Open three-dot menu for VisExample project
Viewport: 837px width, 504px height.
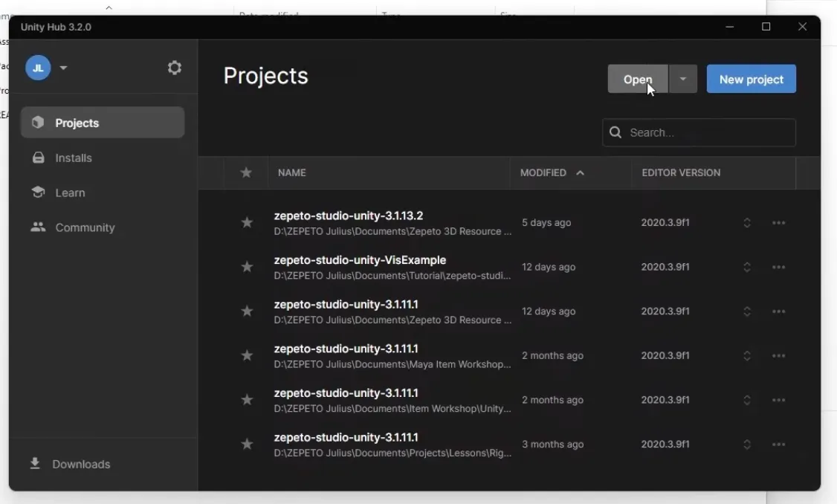coord(778,267)
